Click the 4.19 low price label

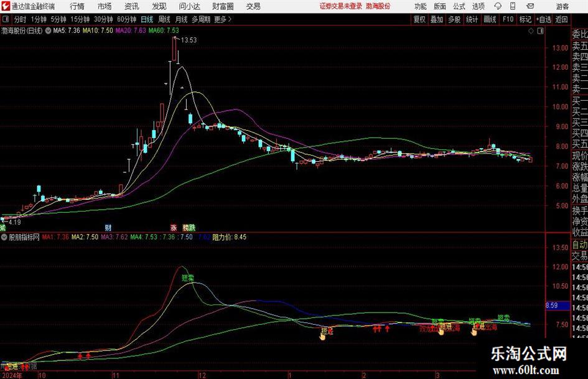15,222
